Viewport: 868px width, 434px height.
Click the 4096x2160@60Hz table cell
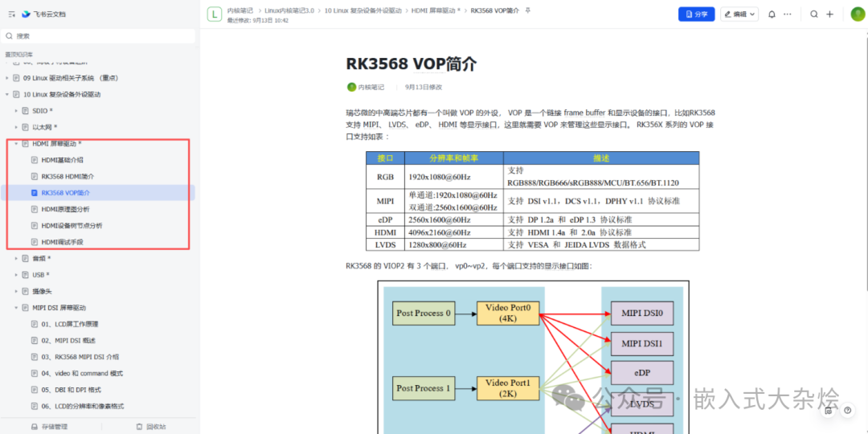(x=454, y=232)
